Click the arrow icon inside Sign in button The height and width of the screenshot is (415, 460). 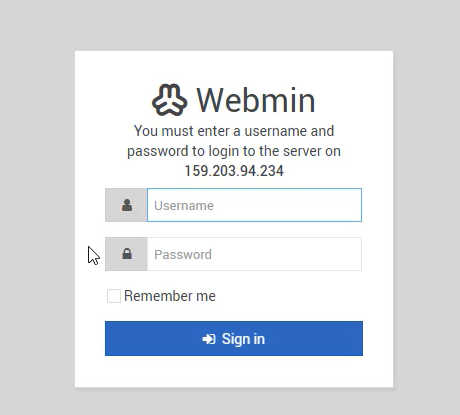(x=209, y=339)
